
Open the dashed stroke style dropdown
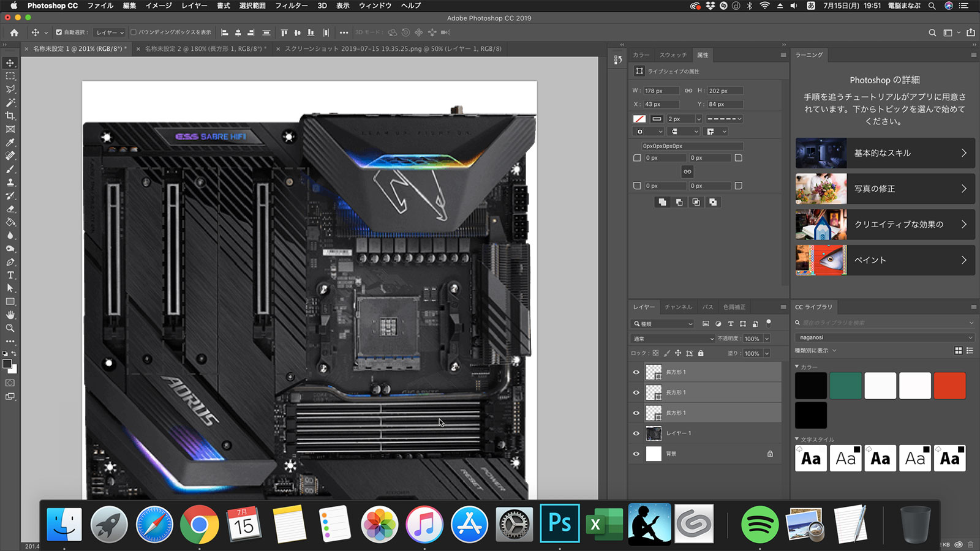pos(724,119)
